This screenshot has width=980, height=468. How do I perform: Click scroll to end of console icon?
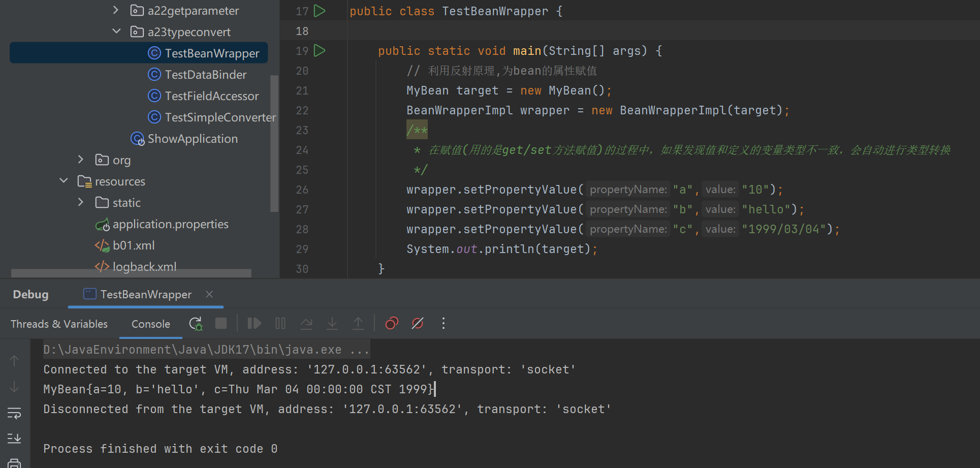pyautogui.click(x=14, y=438)
